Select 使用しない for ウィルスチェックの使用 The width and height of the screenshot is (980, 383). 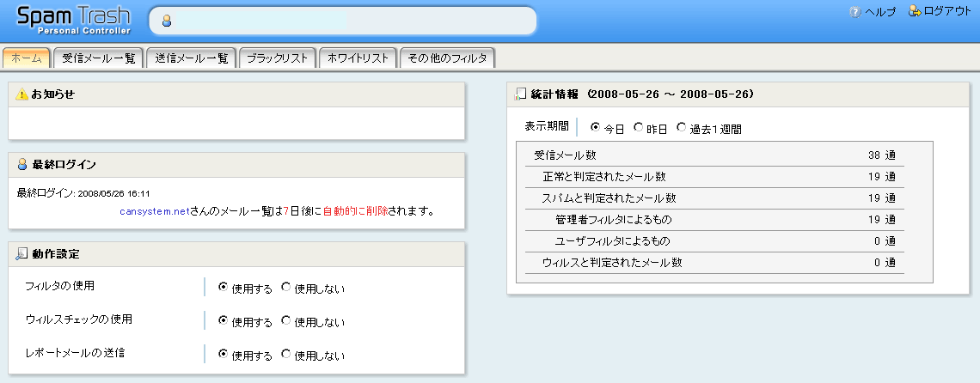(x=286, y=321)
